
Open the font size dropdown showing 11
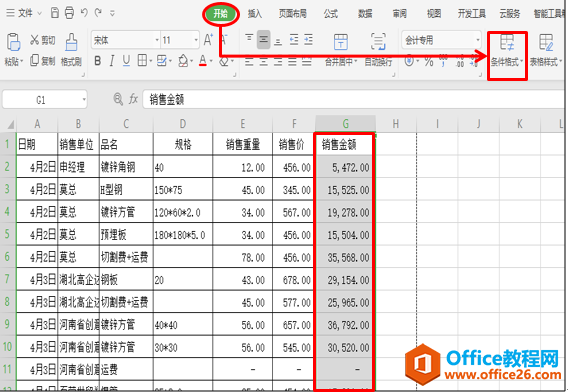point(196,40)
